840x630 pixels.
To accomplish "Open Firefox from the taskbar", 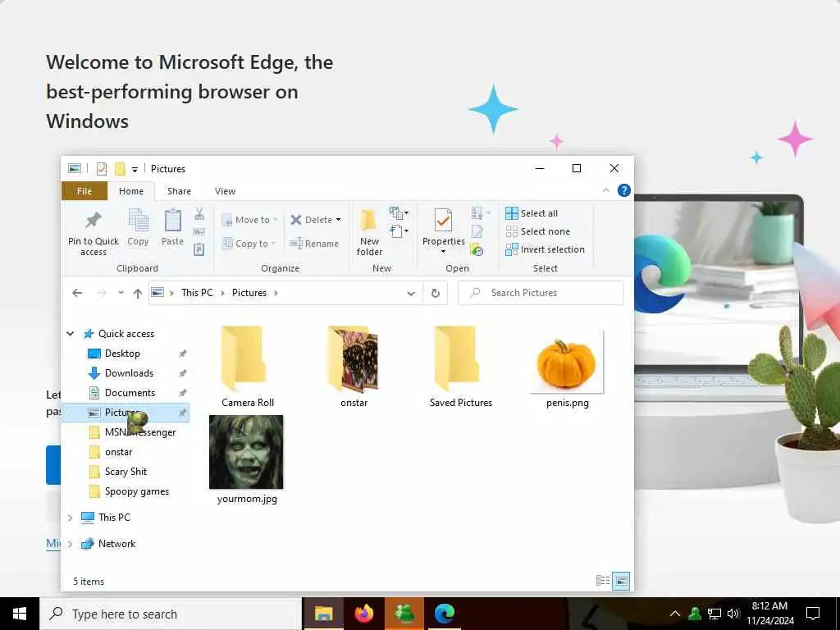I will 364,614.
